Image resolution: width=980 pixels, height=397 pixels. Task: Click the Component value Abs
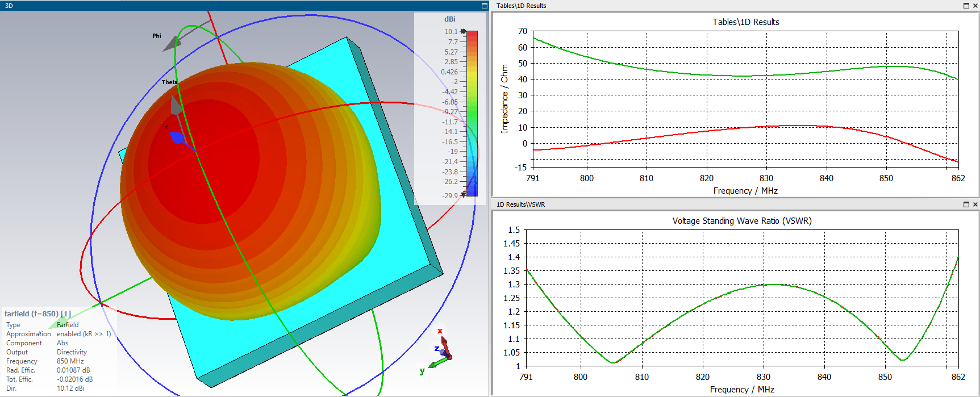pos(62,343)
